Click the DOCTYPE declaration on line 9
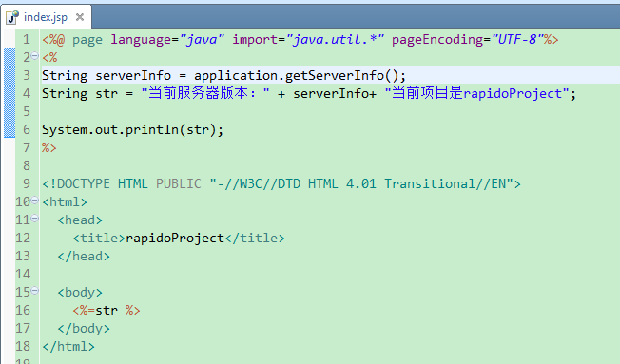Image resolution: width=620 pixels, height=364 pixels. 281,183
